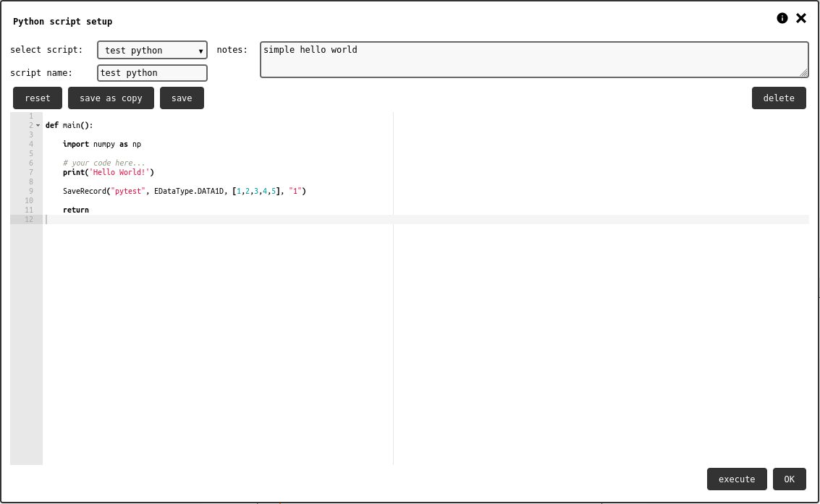Click on the SaveRecord code line
820x504 pixels.
tap(184, 192)
